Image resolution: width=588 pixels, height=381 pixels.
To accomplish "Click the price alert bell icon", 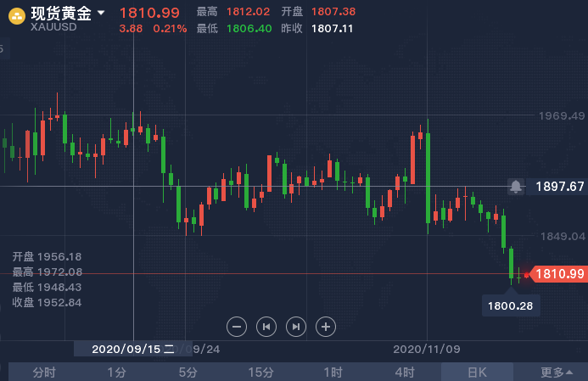I will (516, 187).
